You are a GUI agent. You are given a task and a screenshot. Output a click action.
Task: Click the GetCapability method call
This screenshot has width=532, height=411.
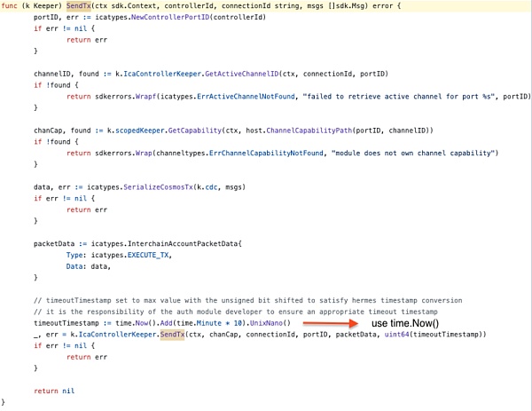tap(195, 130)
